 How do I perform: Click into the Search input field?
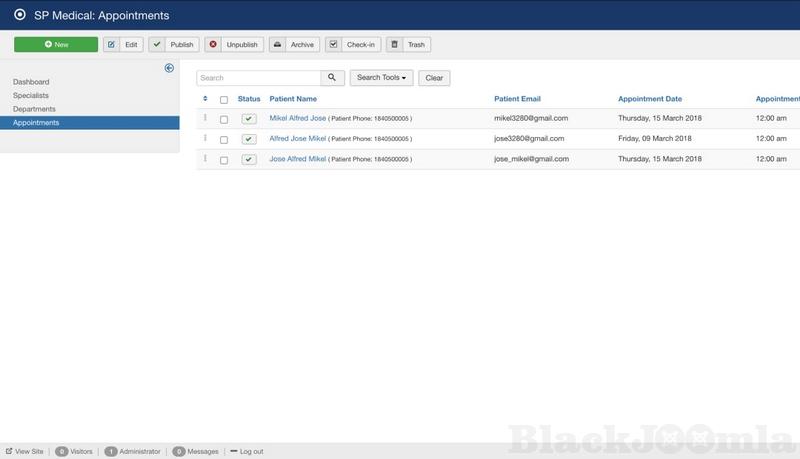coord(258,78)
